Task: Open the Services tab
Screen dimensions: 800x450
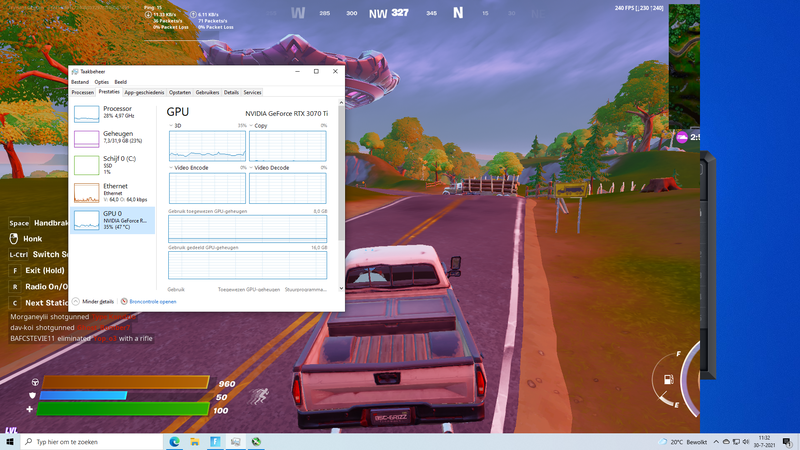Action: coord(252,92)
